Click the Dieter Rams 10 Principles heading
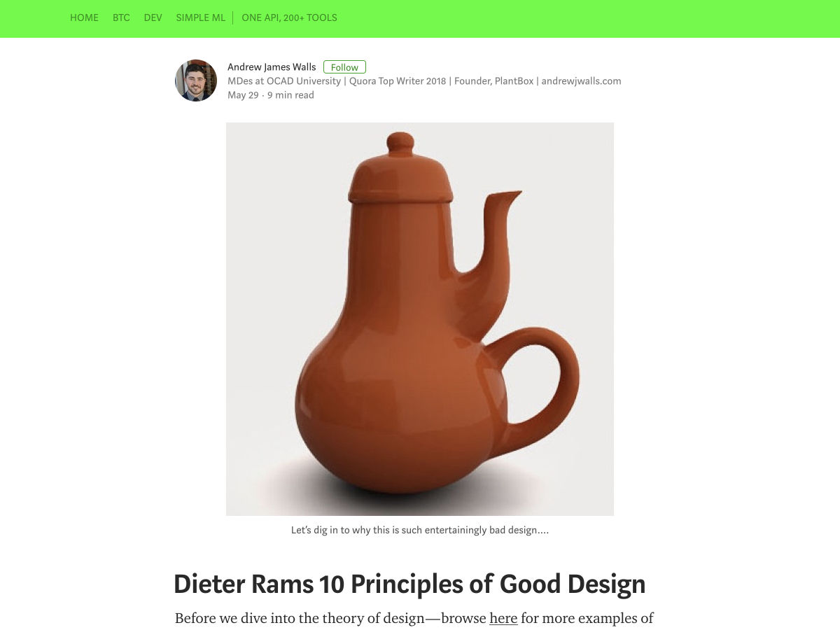This screenshot has height=630, width=840. 409,584
